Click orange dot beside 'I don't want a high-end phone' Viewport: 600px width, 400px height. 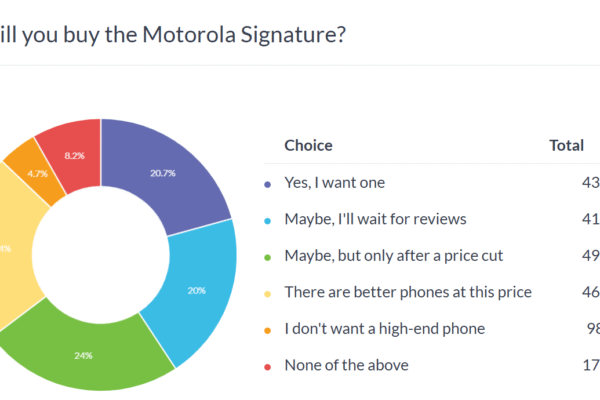[267, 330]
